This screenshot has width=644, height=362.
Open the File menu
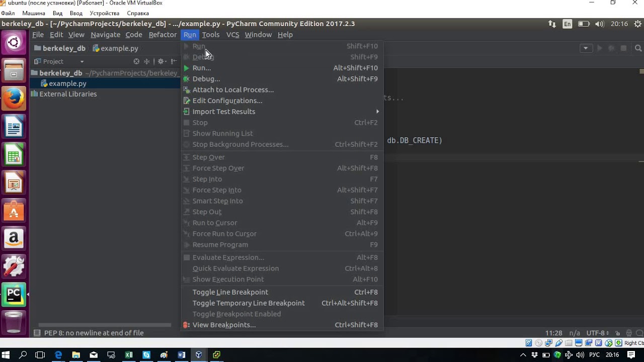(38, 35)
